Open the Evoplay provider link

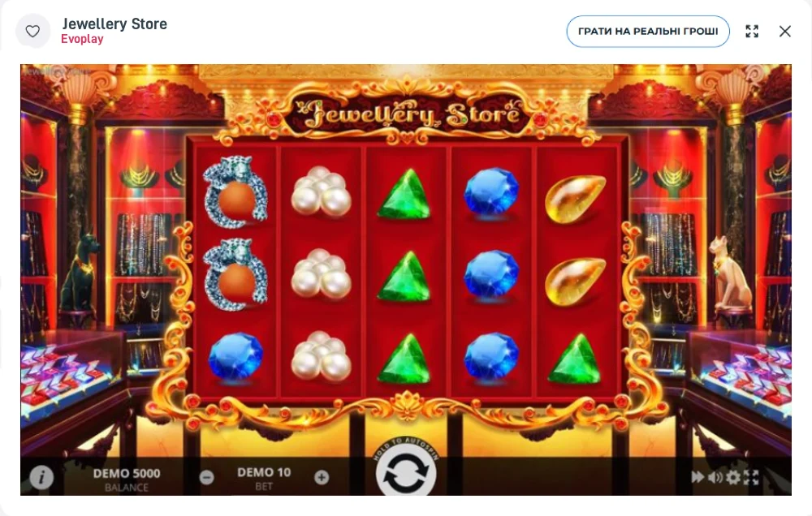tap(82, 39)
